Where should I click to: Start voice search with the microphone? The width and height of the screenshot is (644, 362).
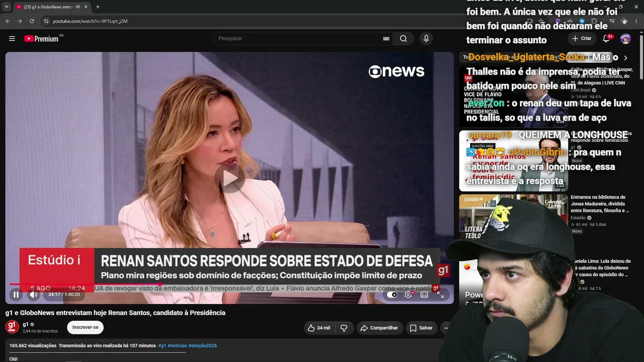(426, 39)
